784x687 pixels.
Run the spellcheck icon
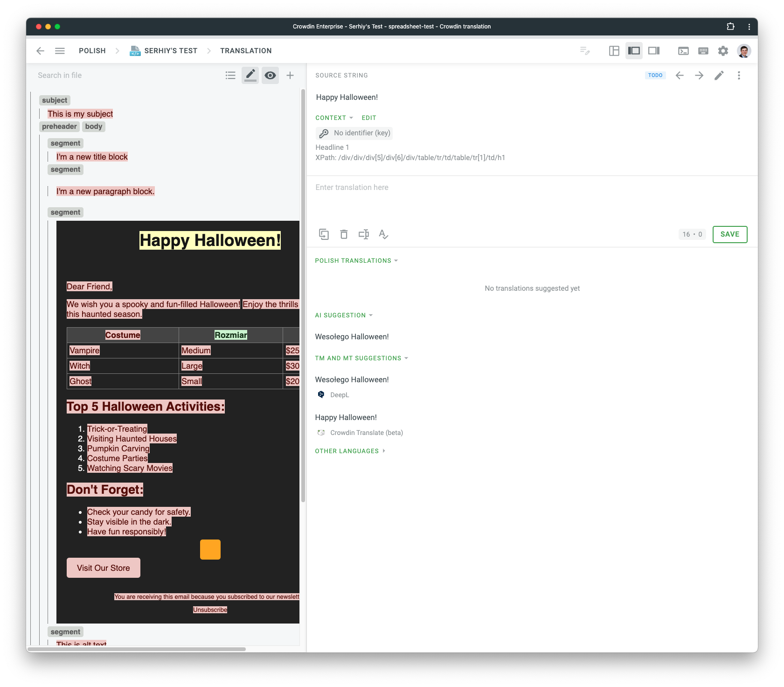click(383, 234)
